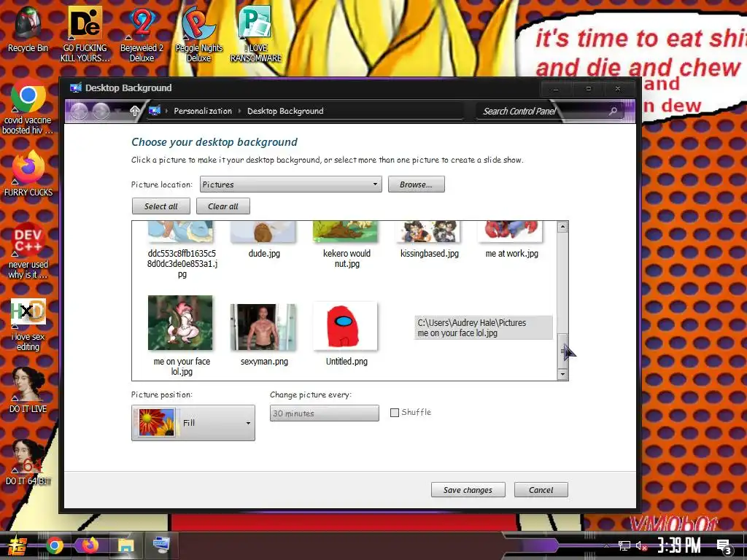Open the Start menu button

pyautogui.click(x=17, y=545)
